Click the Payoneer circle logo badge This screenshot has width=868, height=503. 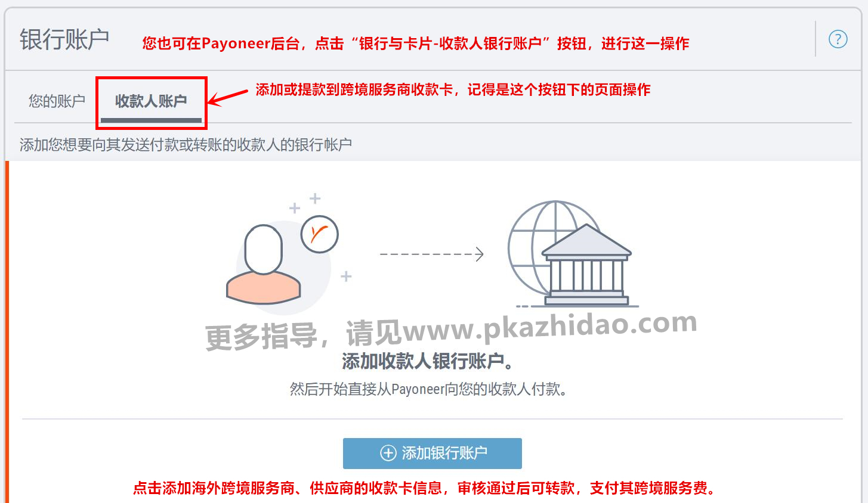(320, 234)
